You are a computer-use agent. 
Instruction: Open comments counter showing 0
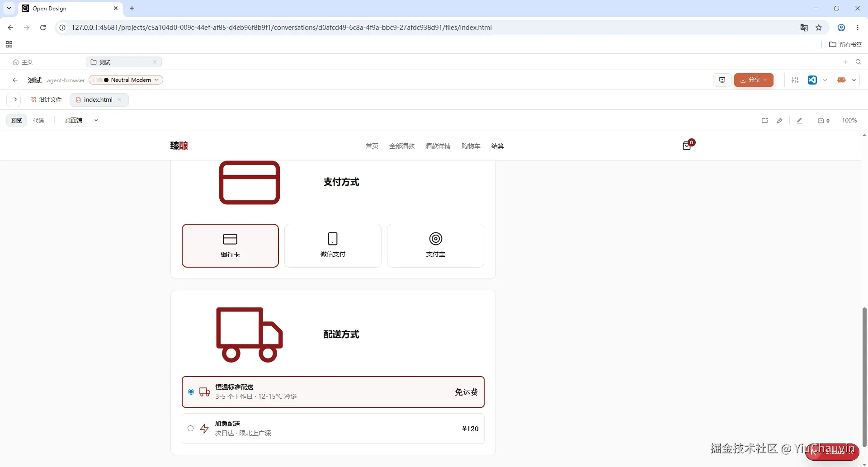(x=823, y=121)
